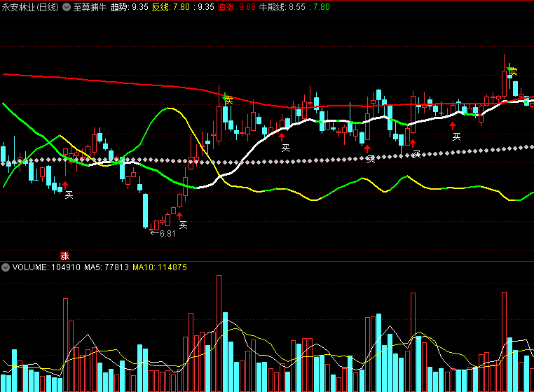
Task: Click the MA5: 77813 label
Action: coord(107,267)
